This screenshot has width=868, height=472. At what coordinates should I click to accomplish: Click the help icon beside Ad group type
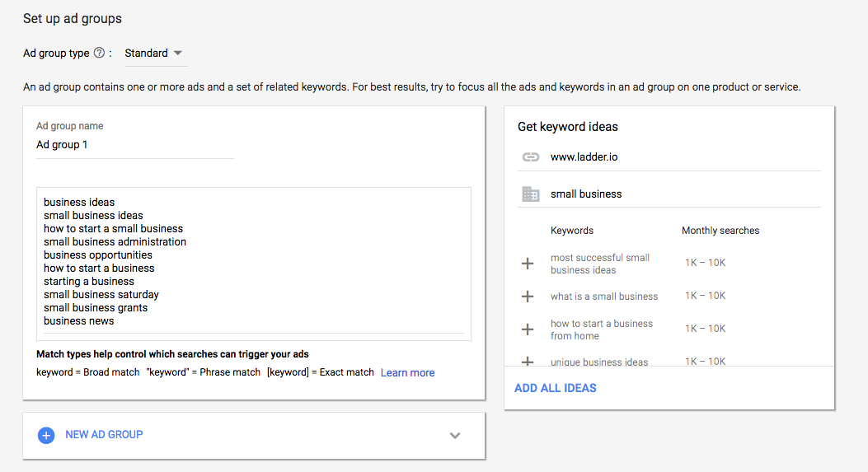click(100, 54)
